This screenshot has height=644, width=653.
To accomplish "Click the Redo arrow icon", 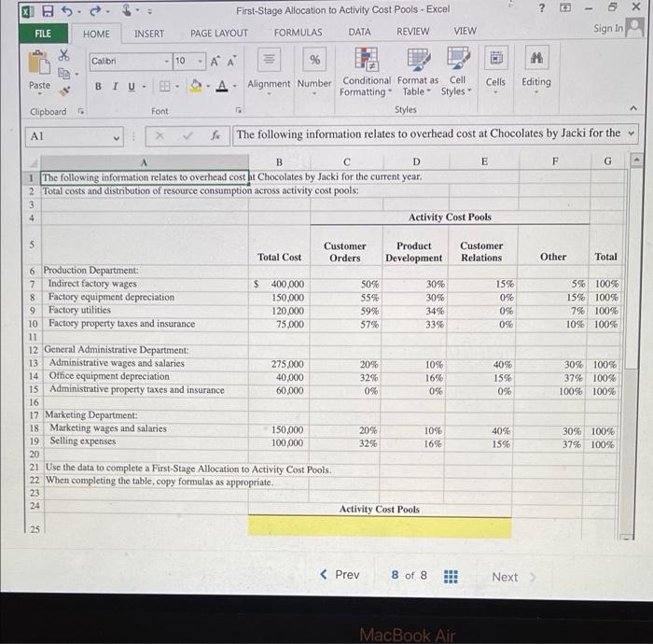I will (96, 10).
